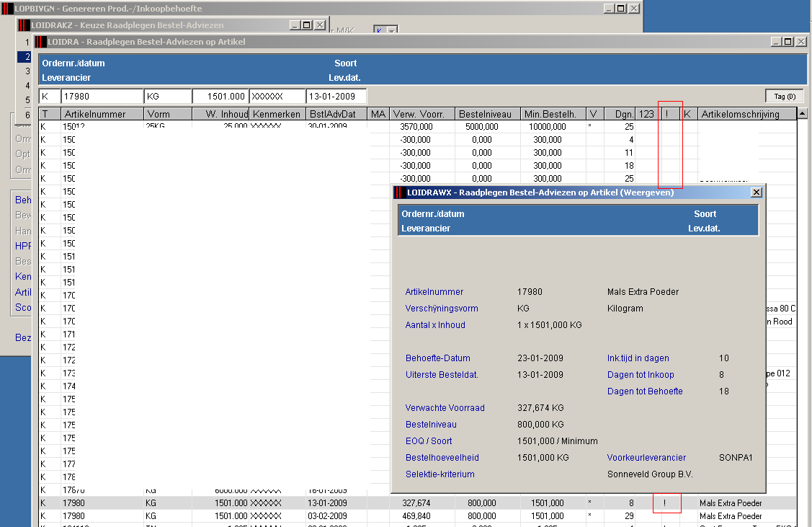
Task: Focus the date filter field above BstlAdvDat
Action: (336, 97)
